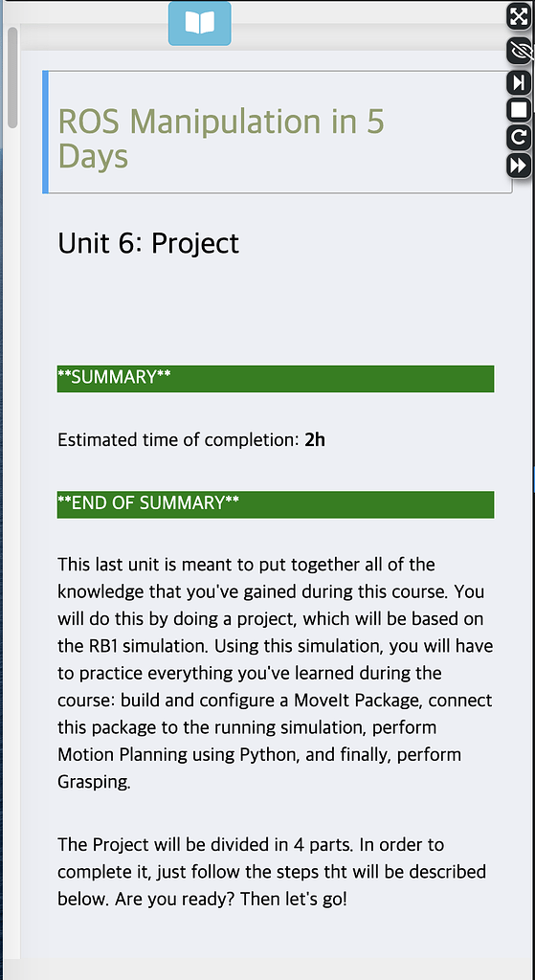Image resolution: width=535 pixels, height=980 pixels.
Task: Expand notebook to fullscreen with arrows icon
Action: click(x=520, y=16)
